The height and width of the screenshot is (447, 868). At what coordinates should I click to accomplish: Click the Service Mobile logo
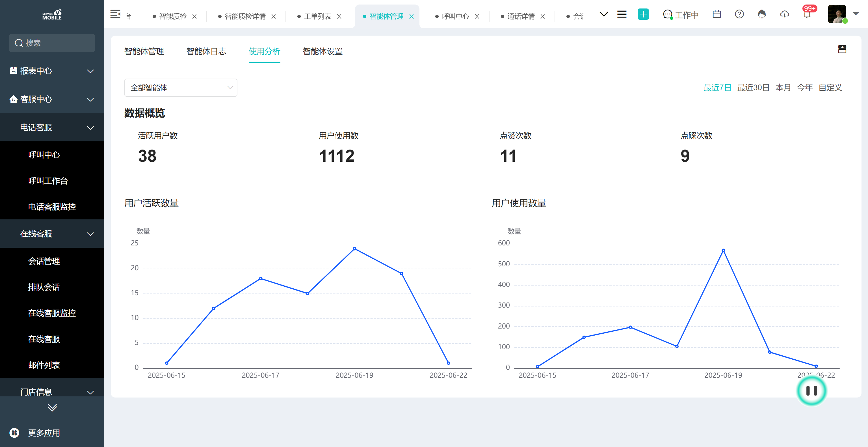click(x=52, y=14)
